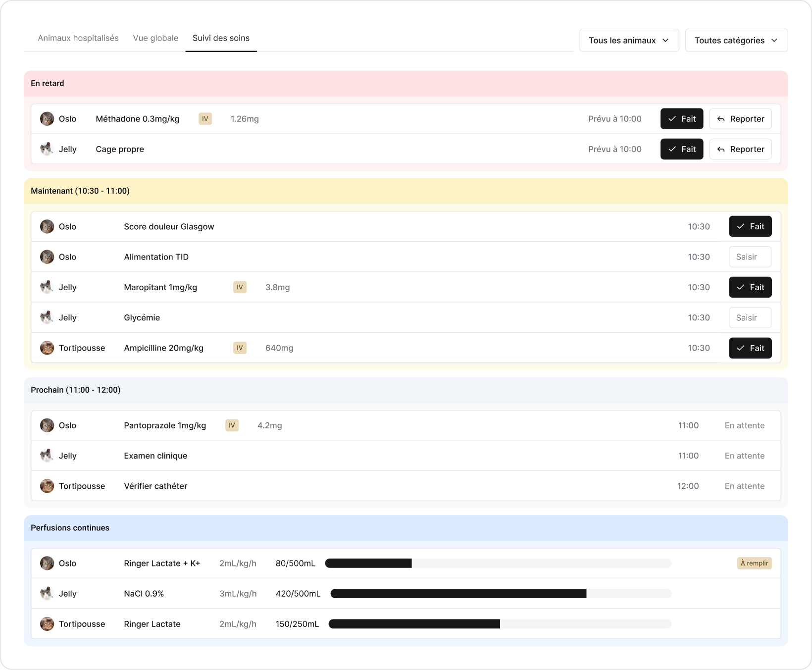Image resolution: width=812 pixels, height=670 pixels.
Task: Click Jelly's avatar in Glycémie row
Action: pos(47,317)
